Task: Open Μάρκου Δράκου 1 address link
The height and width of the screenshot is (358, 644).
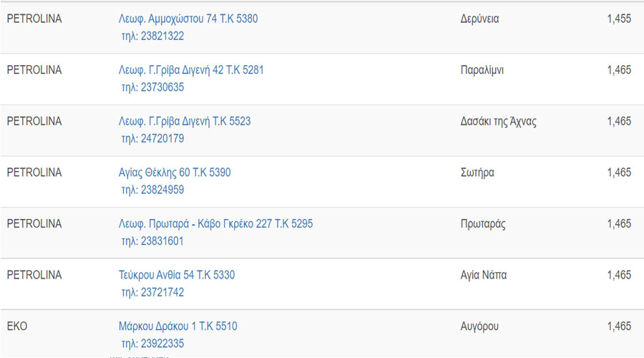Action: [178, 326]
